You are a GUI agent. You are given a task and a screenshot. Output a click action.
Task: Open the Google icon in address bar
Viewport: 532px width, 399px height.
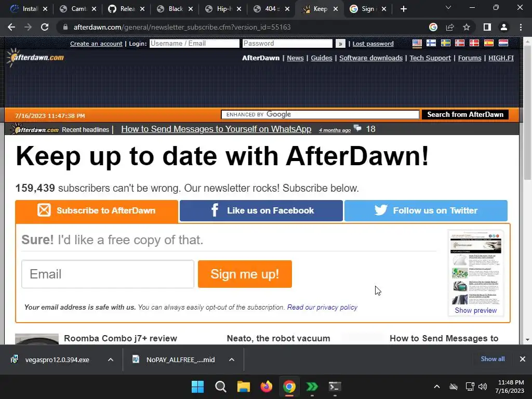433,27
